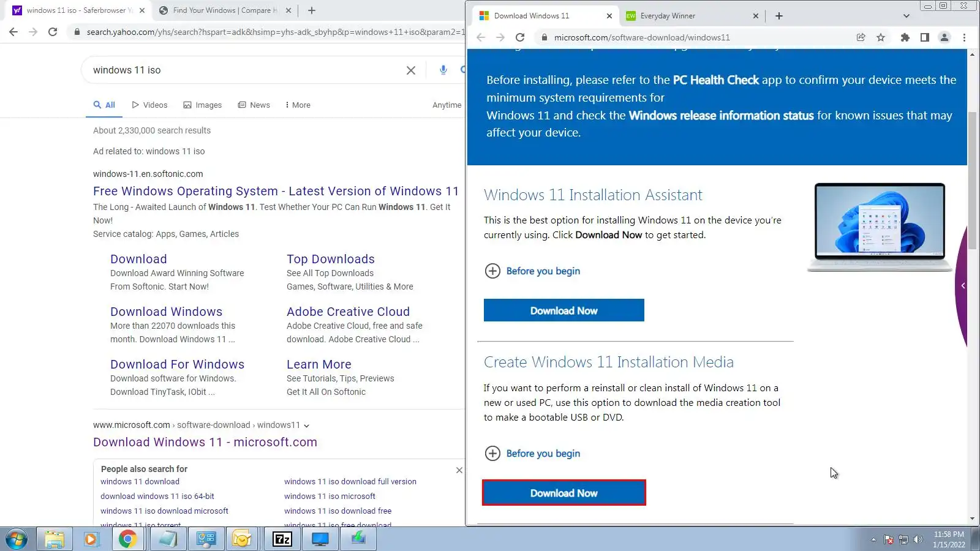Click the volume speaker icon in system tray
This screenshot has height=551, width=980.
[918, 540]
